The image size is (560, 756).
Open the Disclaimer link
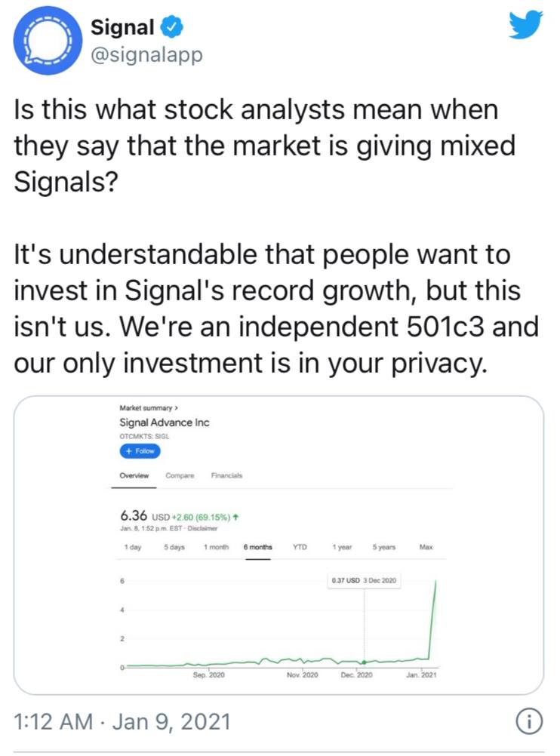[x=202, y=528]
